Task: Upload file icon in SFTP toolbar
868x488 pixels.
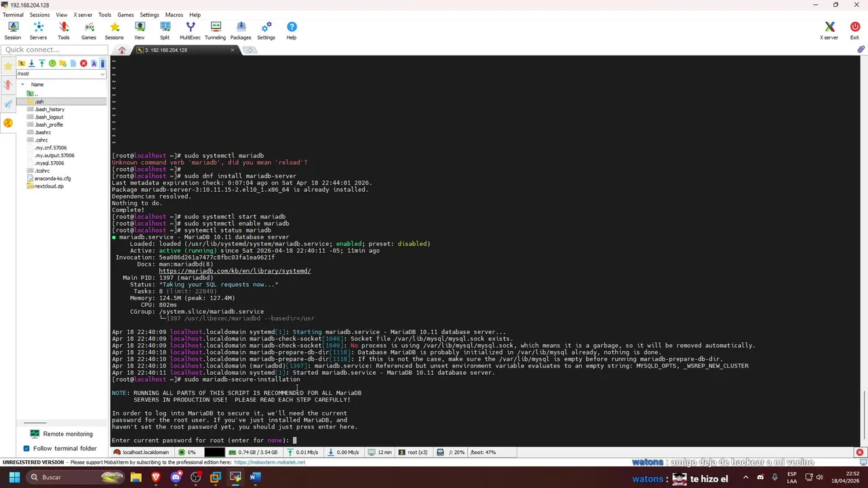Action: click(x=41, y=63)
